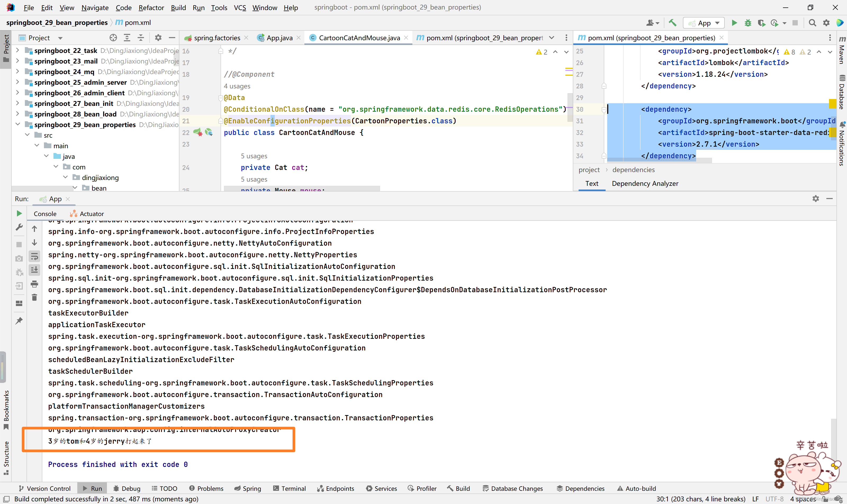Open Run panel settings gear
This screenshot has width=847, height=504.
click(816, 199)
